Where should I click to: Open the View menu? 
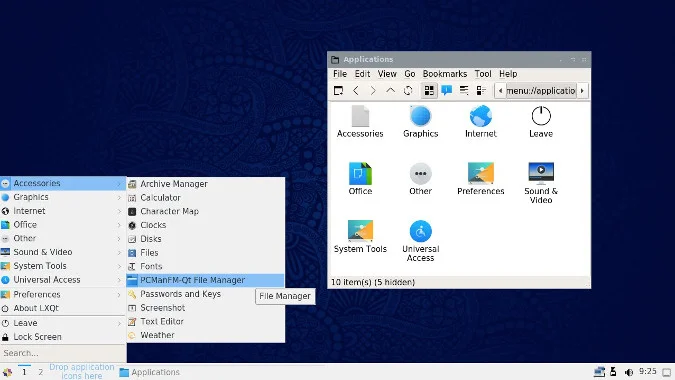click(387, 74)
